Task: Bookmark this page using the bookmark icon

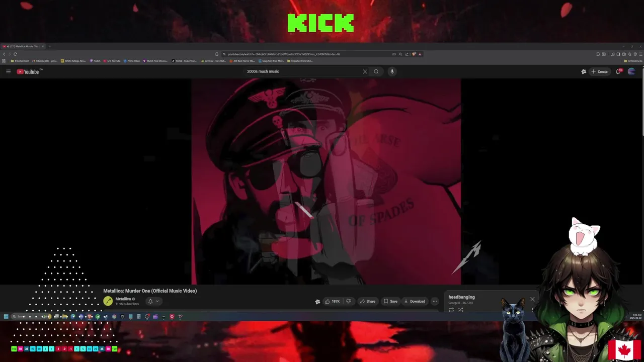Action: coord(217,54)
